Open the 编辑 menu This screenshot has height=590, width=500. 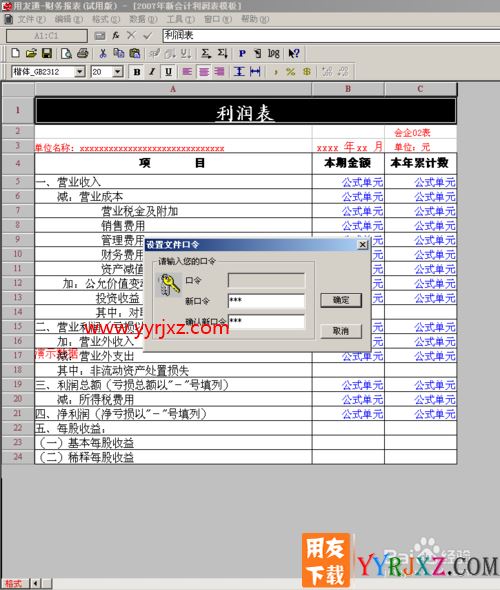point(68,19)
